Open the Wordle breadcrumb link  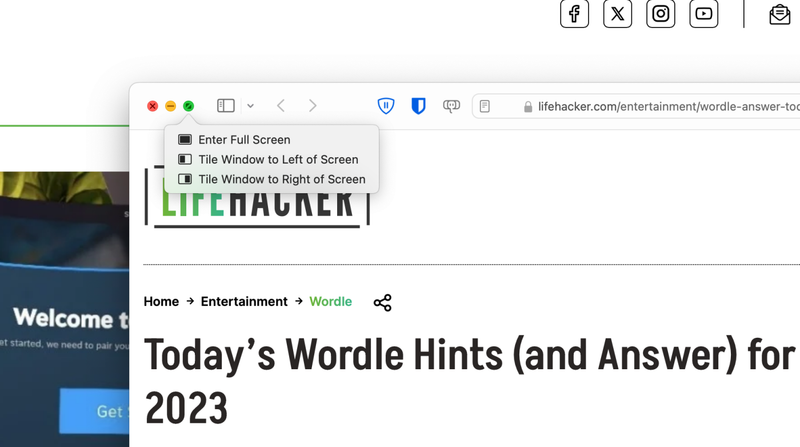tap(331, 302)
